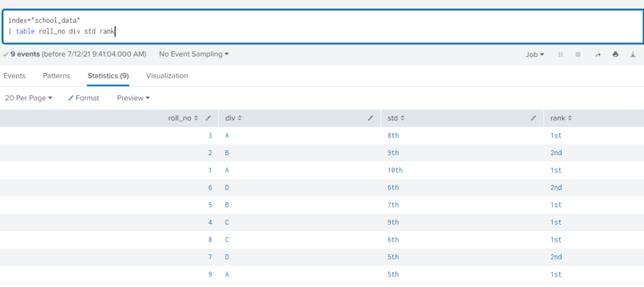This screenshot has width=644, height=287.
Task: Click the pencil icon on the div column
Action: pyautogui.click(x=371, y=118)
